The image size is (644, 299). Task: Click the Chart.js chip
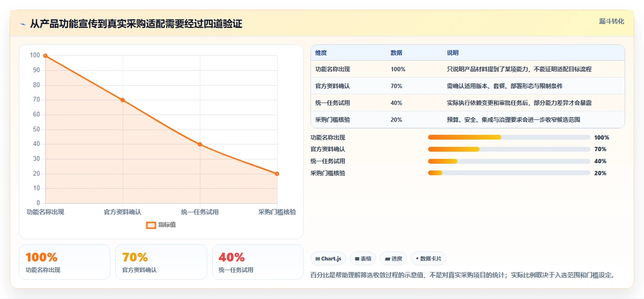(328, 259)
